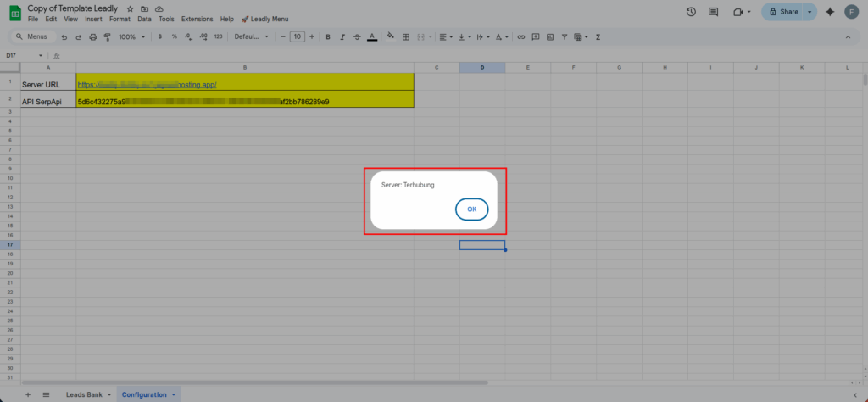The height and width of the screenshot is (402, 868).
Task: Select the paint format tool
Action: point(107,37)
